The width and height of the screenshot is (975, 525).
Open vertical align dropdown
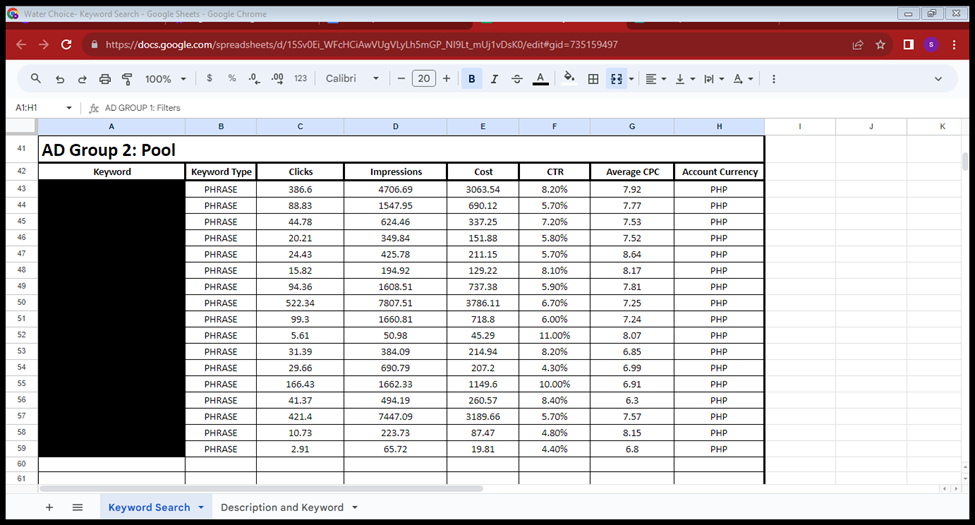click(685, 79)
